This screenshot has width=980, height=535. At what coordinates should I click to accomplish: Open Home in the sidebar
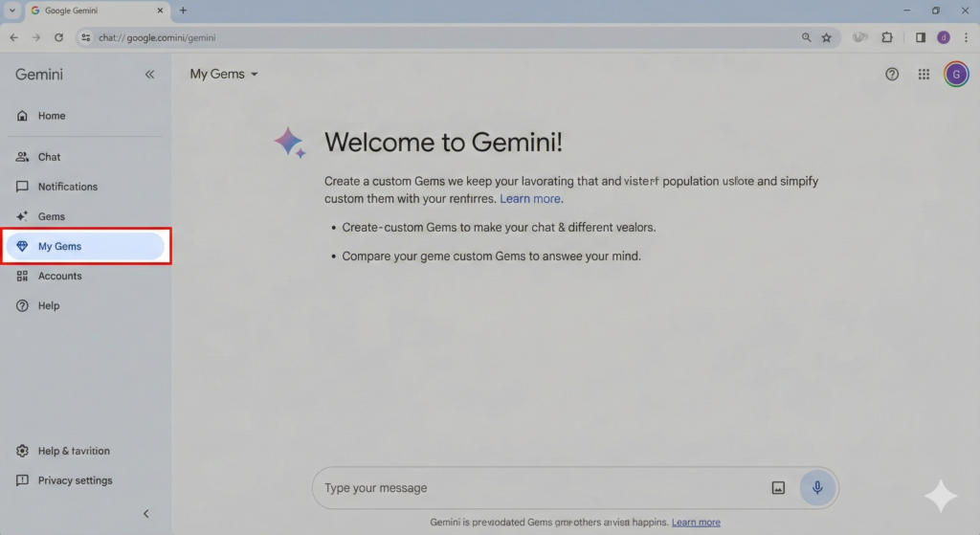[x=85, y=116]
